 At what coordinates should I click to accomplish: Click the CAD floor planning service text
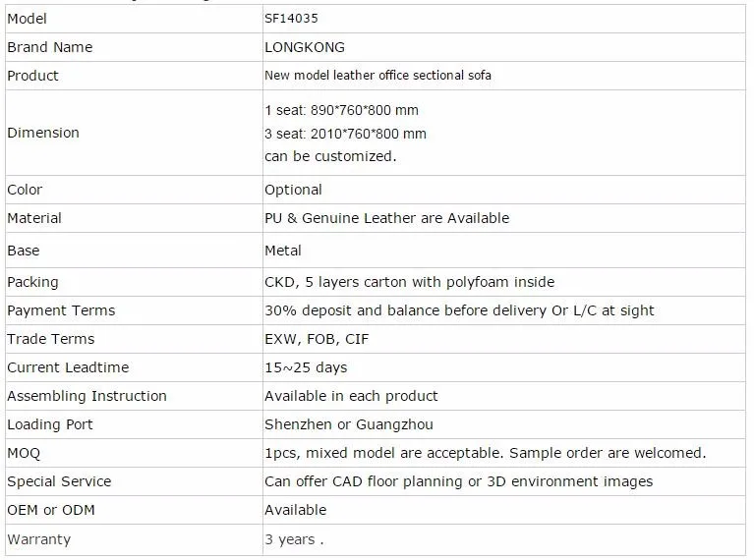click(458, 481)
